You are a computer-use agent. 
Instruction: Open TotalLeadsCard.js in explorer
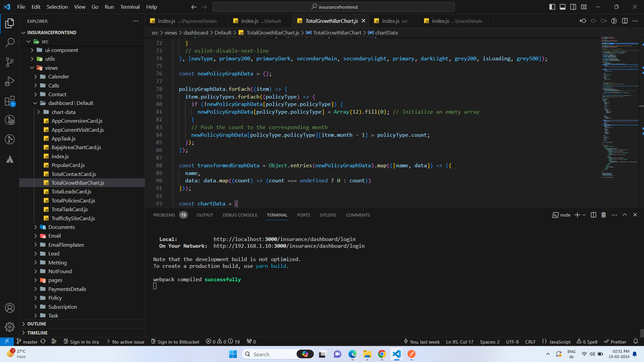coord(71,191)
